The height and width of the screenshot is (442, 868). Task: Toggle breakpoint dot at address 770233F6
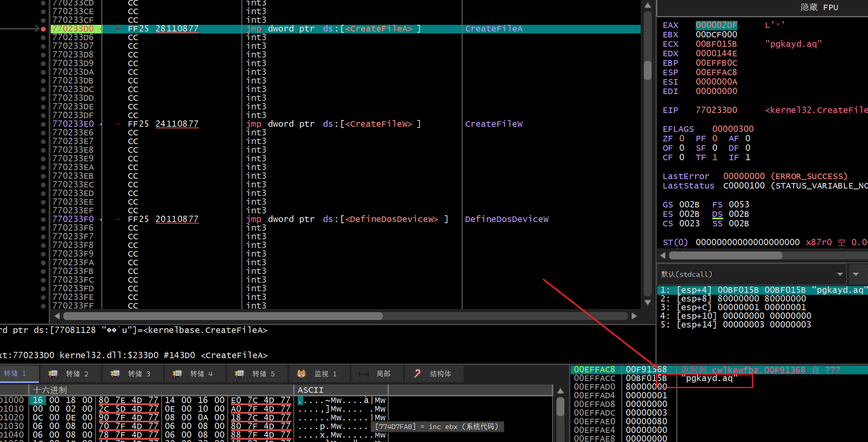43,228
